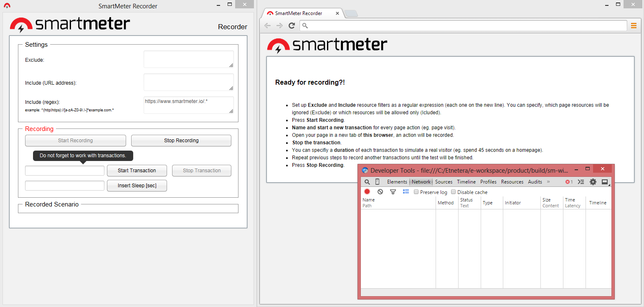The image size is (644, 307).
Task: Click the Stop Recording button
Action: pyautogui.click(x=181, y=141)
